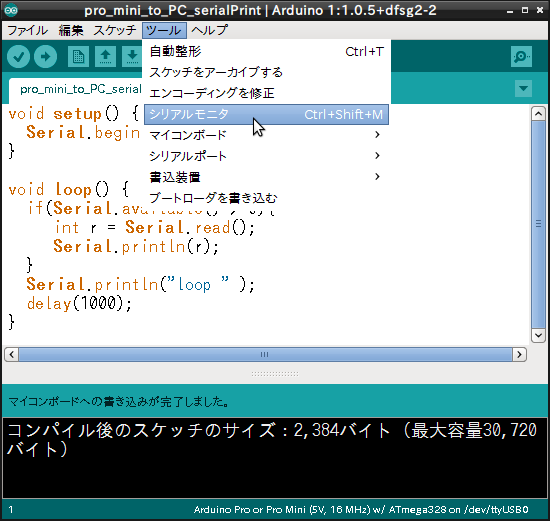Open the スケッチ menu

point(115,31)
